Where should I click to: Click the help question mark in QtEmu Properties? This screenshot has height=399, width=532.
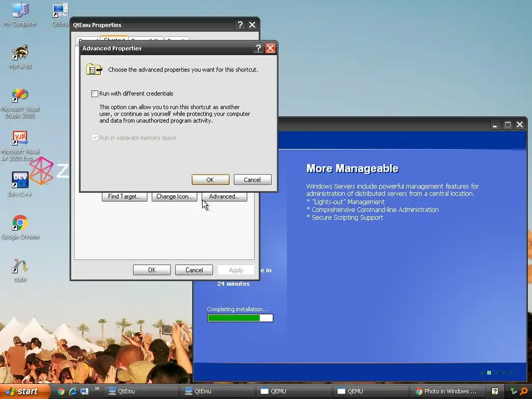tap(240, 25)
